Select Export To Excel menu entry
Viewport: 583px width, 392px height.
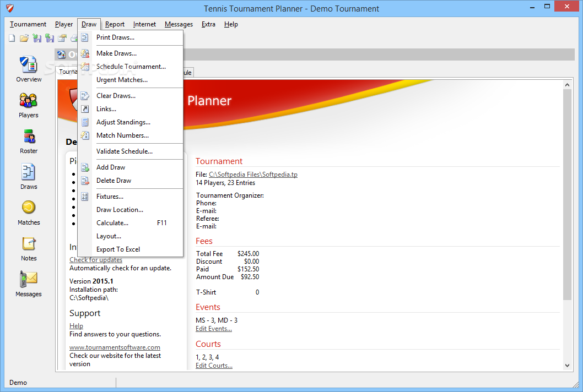pyautogui.click(x=131, y=249)
